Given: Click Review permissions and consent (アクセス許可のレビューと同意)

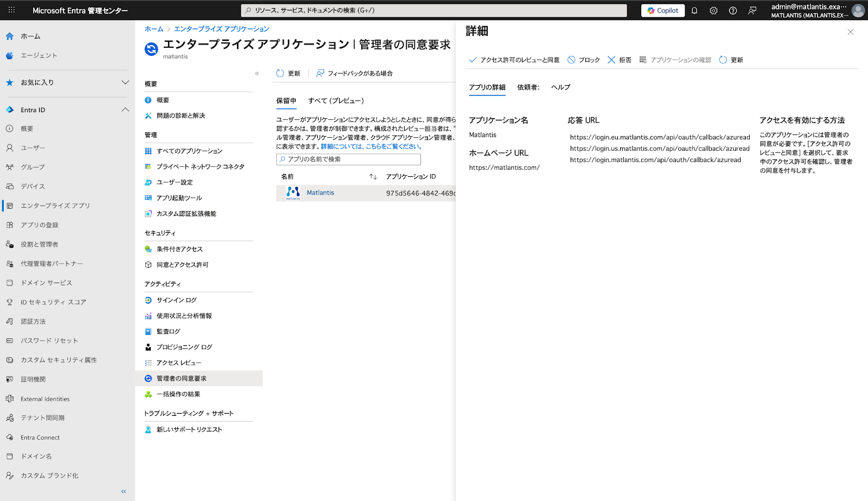Looking at the screenshot, I should [514, 60].
